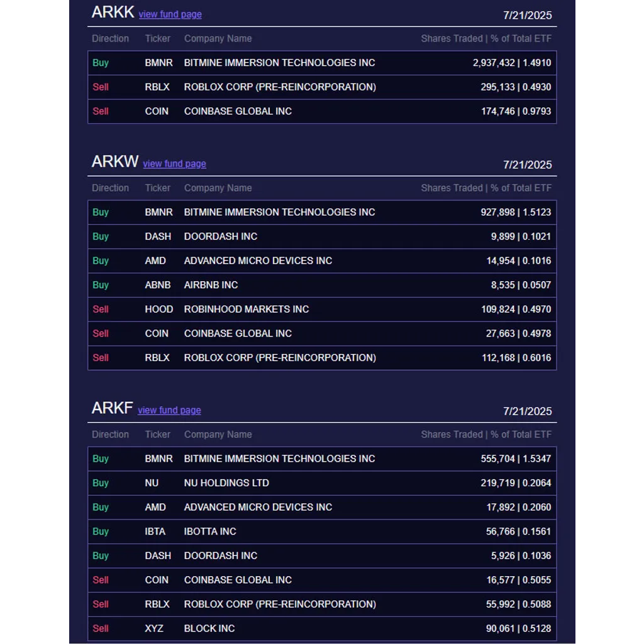Open the ARKF view fund page link
The height and width of the screenshot is (644, 644).
point(169,410)
